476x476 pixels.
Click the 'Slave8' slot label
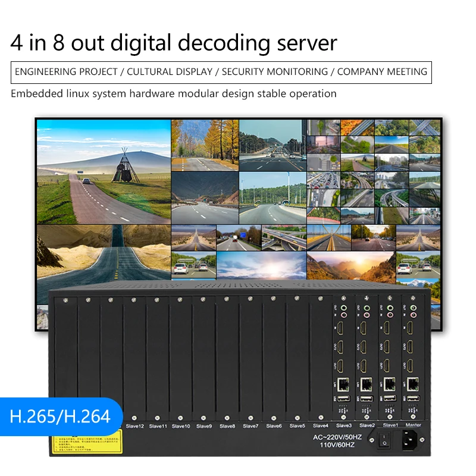click(x=227, y=426)
